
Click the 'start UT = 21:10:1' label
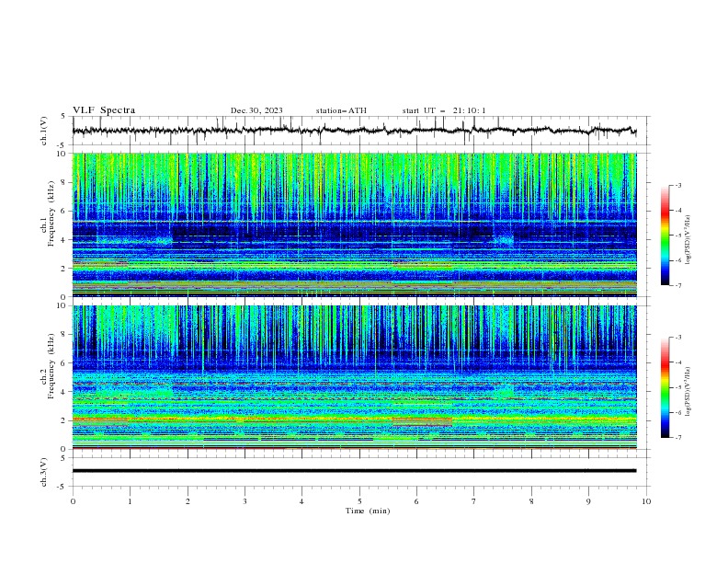coord(444,110)
